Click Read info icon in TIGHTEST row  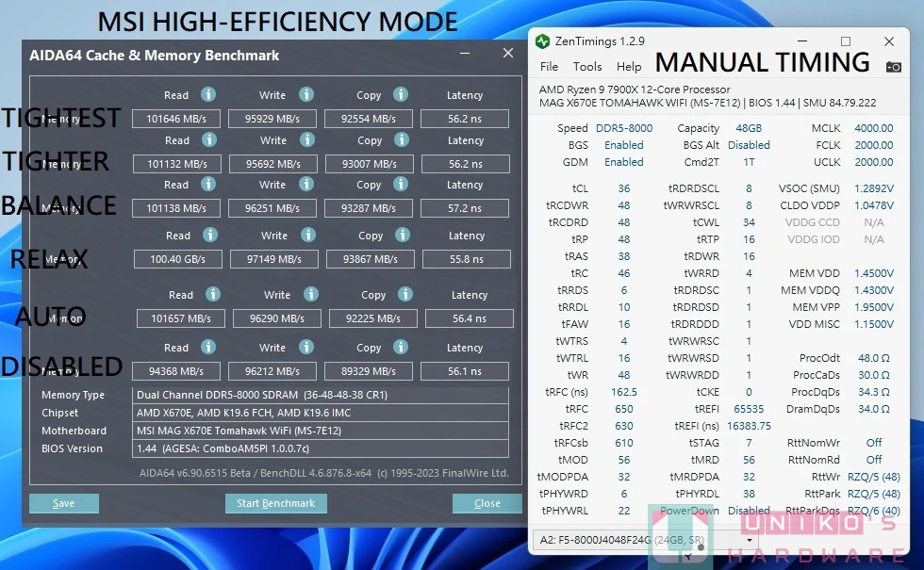coord(208,94)
